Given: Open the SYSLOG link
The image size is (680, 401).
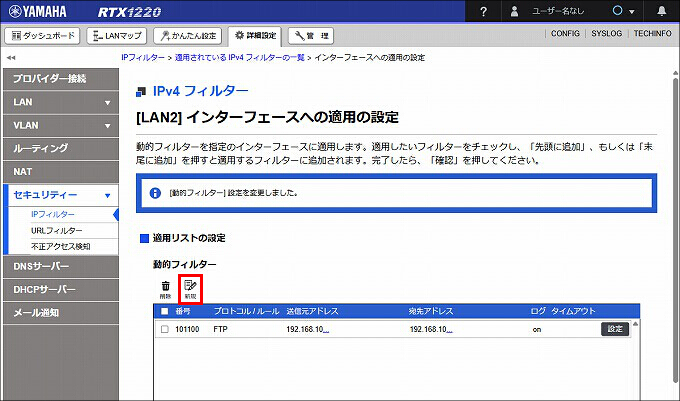Looking at the screenshot, I should coord(606,33).
